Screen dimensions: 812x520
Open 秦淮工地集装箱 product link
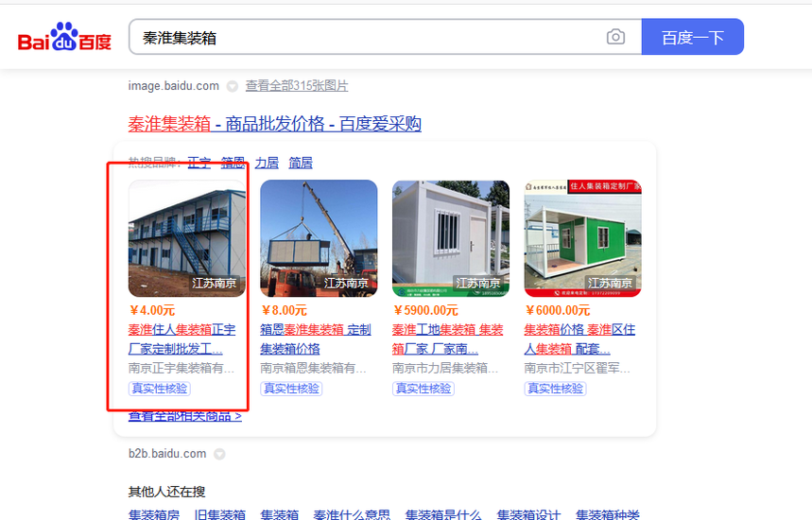point(447,339)
